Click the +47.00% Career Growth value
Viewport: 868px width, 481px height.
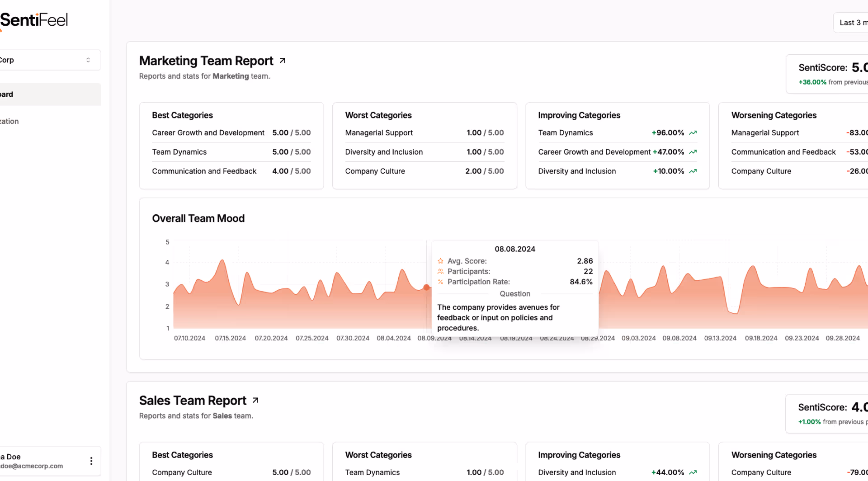[668, 152]
